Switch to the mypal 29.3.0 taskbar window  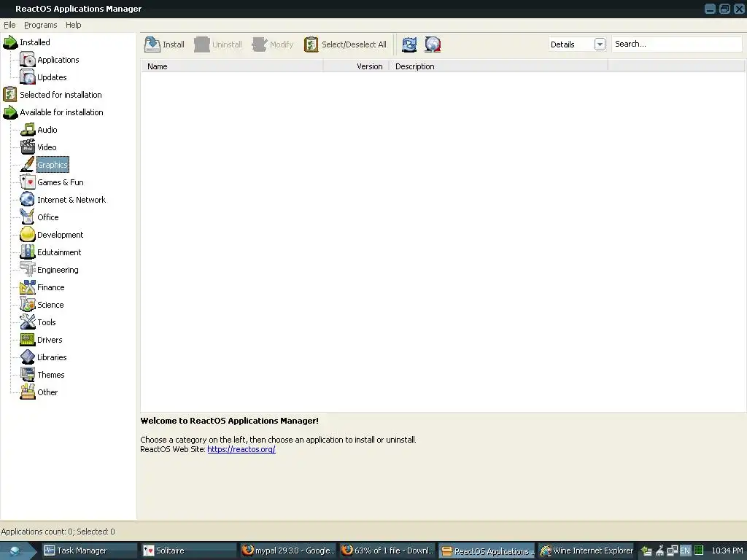[287, 551]
